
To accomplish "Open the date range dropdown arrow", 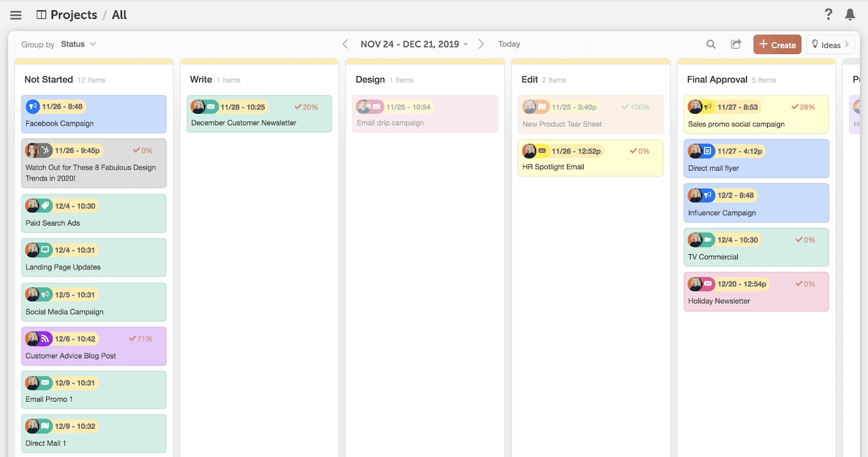I will click(465, 44).
